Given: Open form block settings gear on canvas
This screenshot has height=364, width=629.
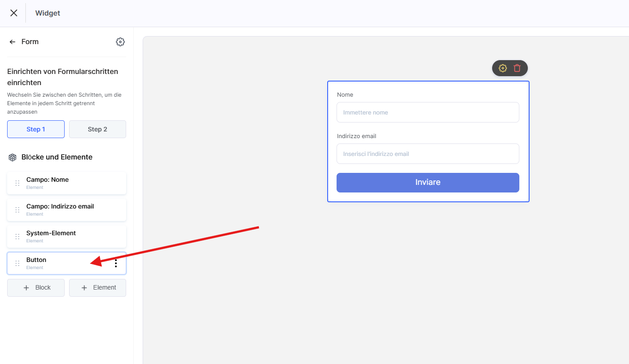Looking at the screenshot, I should point(503,68).
